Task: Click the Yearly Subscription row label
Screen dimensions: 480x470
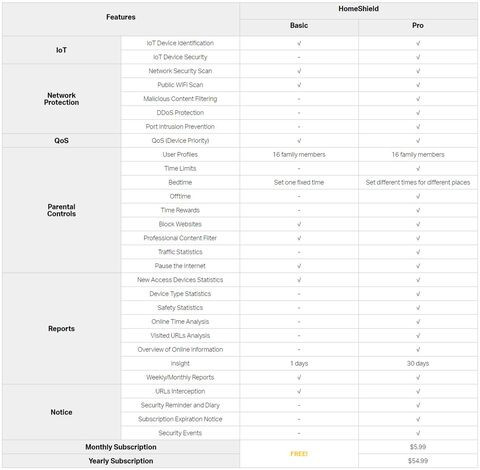Action: pos(121,461)
